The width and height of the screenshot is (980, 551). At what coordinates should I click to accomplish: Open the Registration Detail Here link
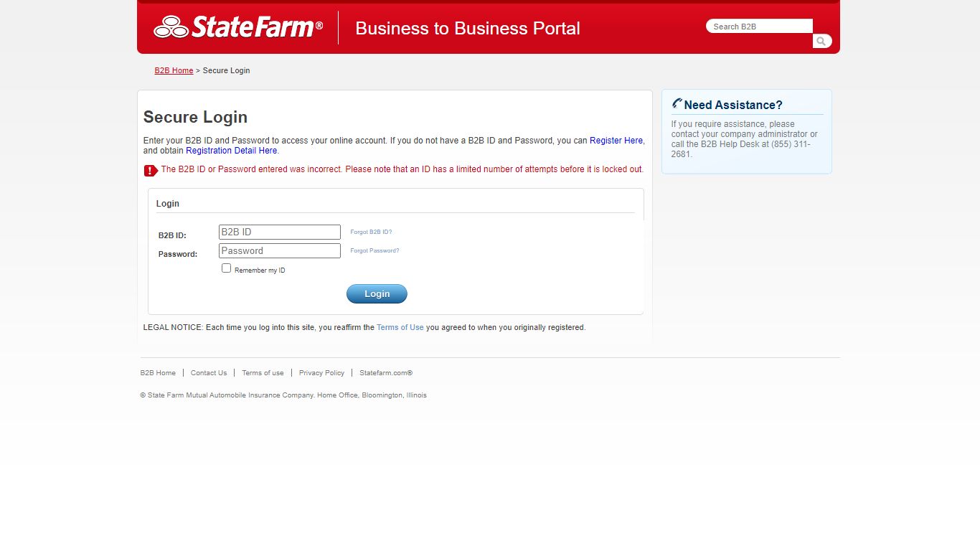pyautogui.click(x=231, y=151)
